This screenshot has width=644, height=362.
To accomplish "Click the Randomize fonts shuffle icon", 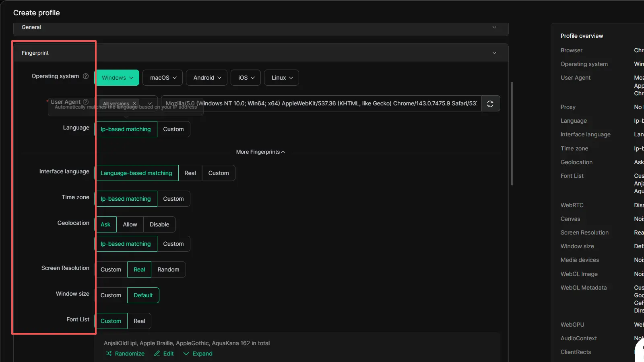I will [x=109, y=354].
